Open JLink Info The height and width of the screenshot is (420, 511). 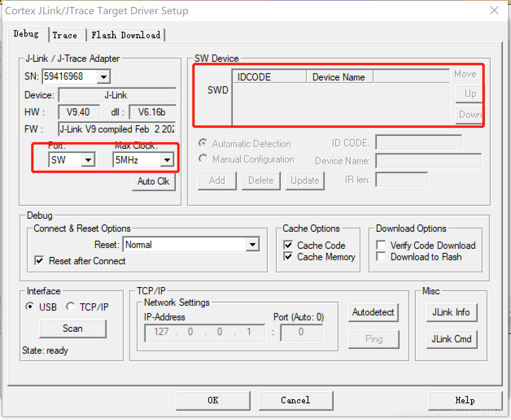click(x=451, y=312)
